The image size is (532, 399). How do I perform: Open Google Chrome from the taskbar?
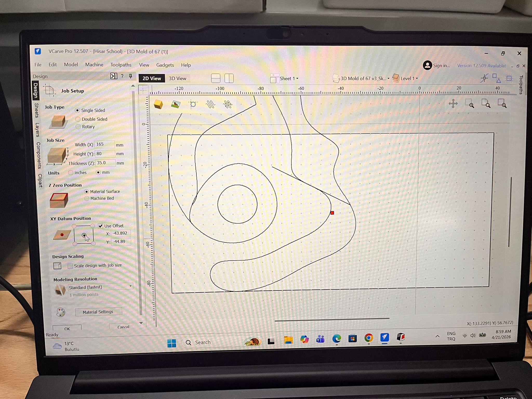coord(368,338)
